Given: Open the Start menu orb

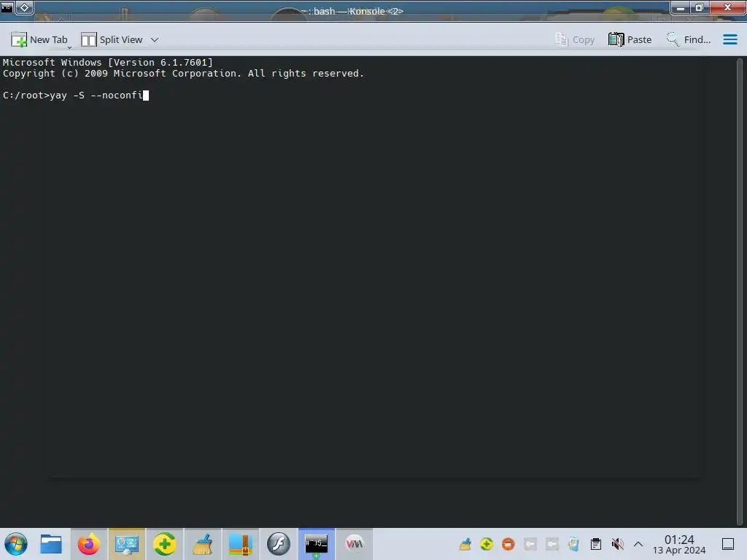Looking at the screenshot, I should click(x=16, y=544).
